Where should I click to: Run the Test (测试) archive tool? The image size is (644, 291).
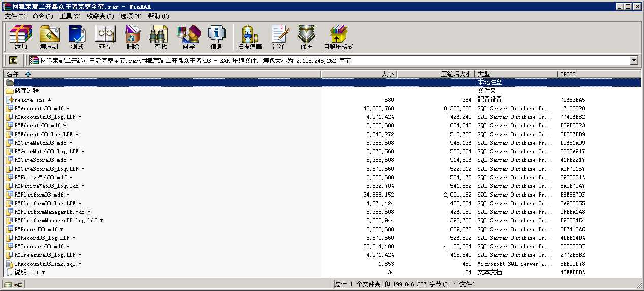click(77, 38)
